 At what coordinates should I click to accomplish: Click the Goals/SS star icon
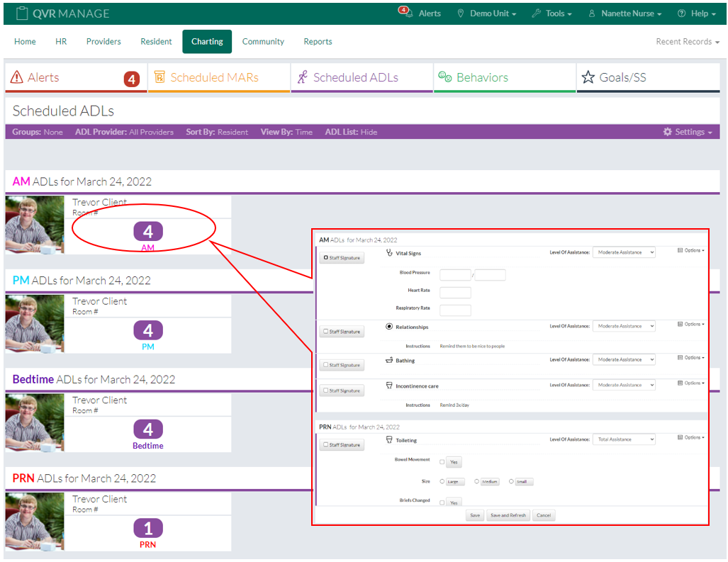[x=588, y=77]
